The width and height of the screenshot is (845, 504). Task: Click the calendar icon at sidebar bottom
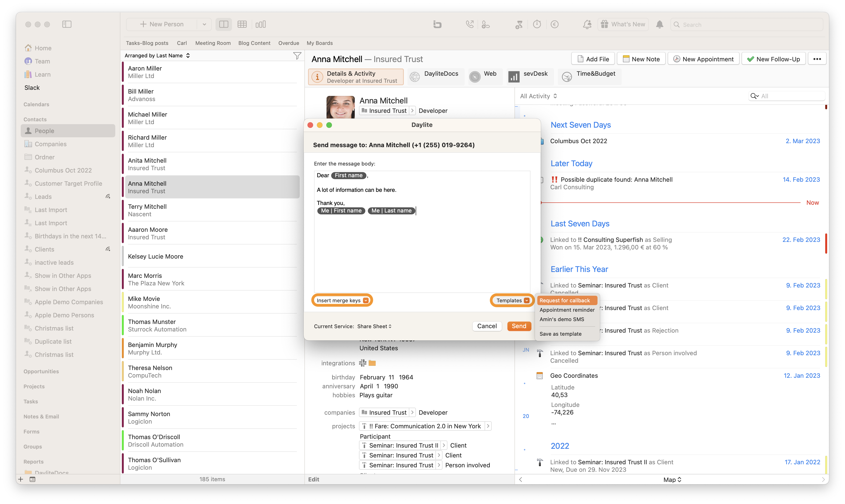pos(33,479)
